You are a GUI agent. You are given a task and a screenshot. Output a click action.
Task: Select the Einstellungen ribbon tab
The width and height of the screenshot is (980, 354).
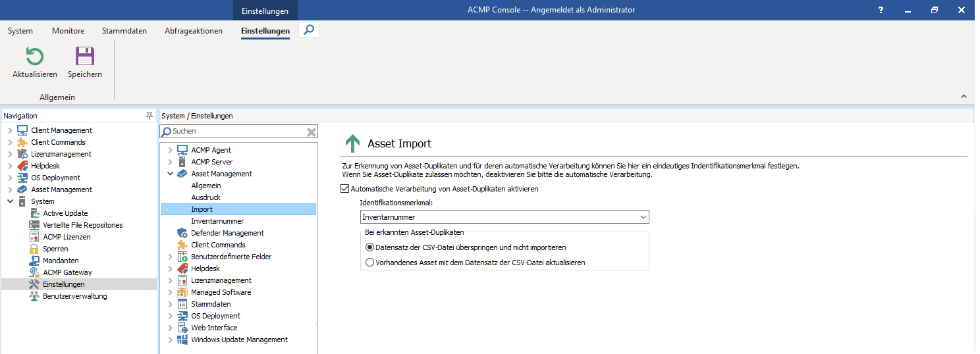[x=265, y=31]
